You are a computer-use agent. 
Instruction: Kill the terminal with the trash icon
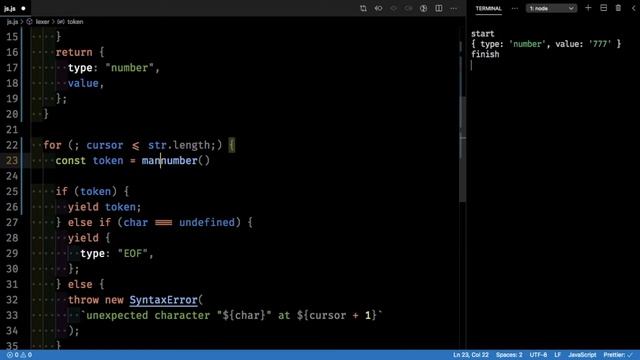tap(618, 8)
